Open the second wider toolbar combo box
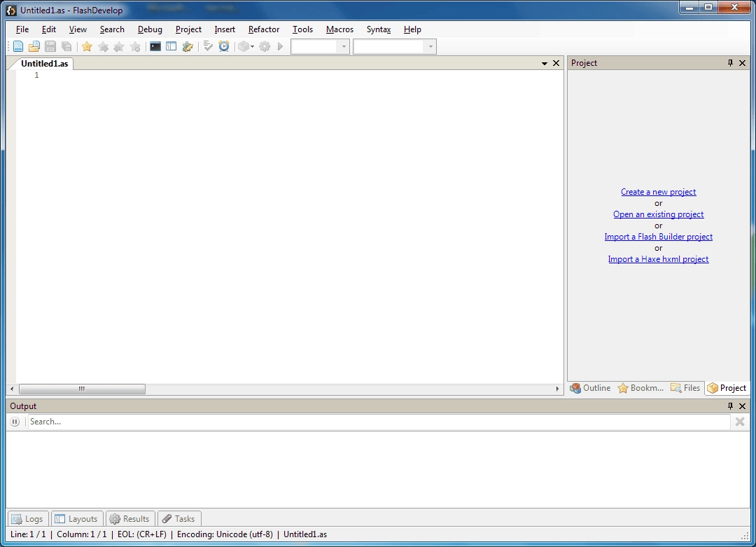The width and height of the screenshot is (756, 547). pos(395,46)
